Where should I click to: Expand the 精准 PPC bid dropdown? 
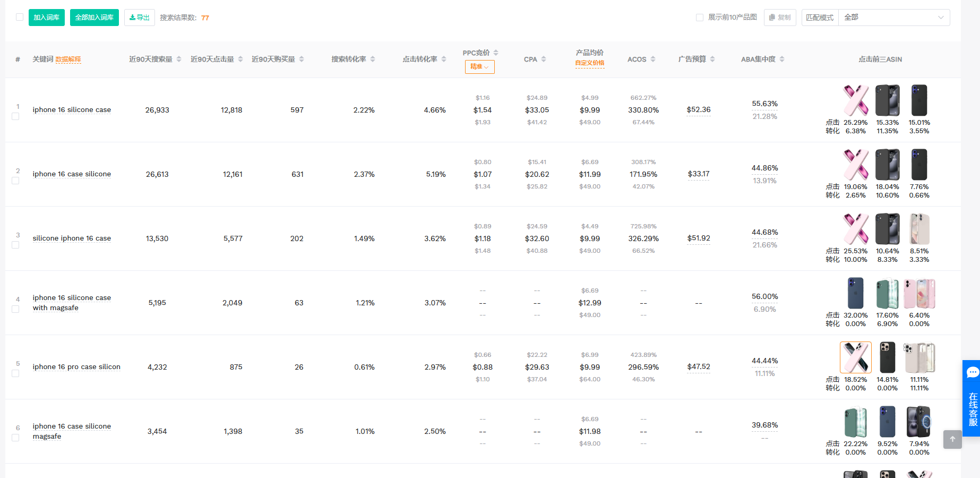click(x=479, y=67)
